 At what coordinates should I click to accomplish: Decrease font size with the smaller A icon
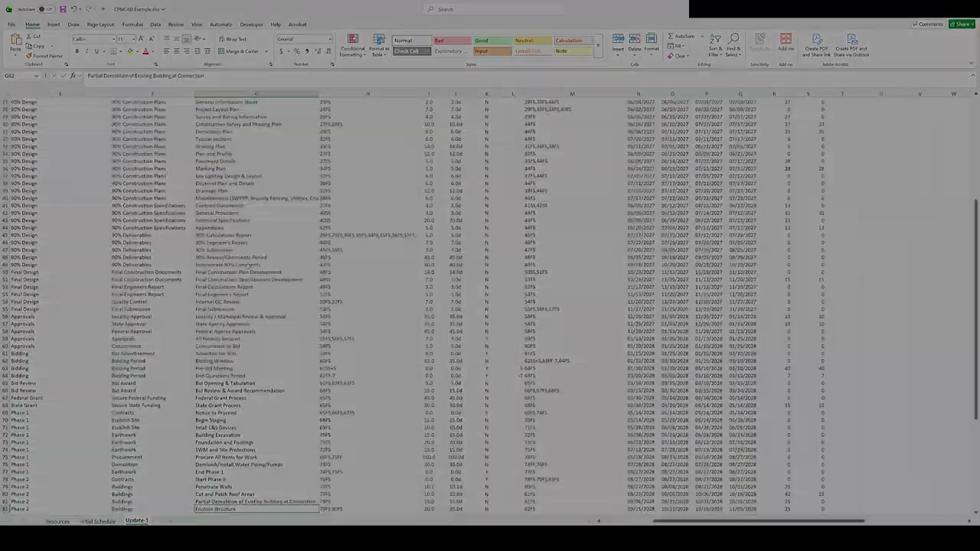[x=151, y=39]
